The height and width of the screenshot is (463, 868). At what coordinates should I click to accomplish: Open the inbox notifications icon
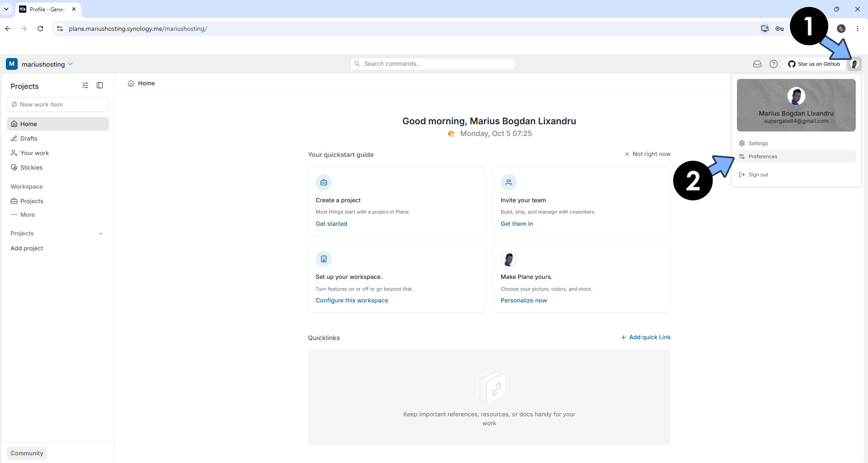pos(757,64)
